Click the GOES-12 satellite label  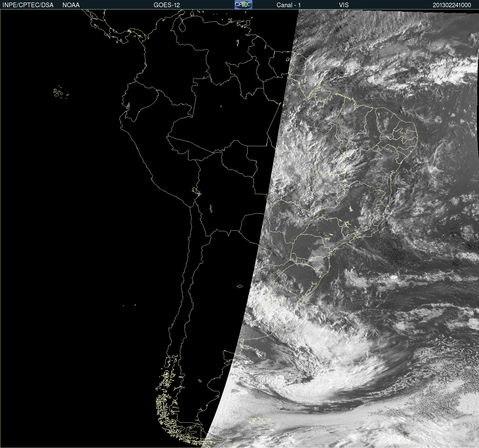click(167, 5)
